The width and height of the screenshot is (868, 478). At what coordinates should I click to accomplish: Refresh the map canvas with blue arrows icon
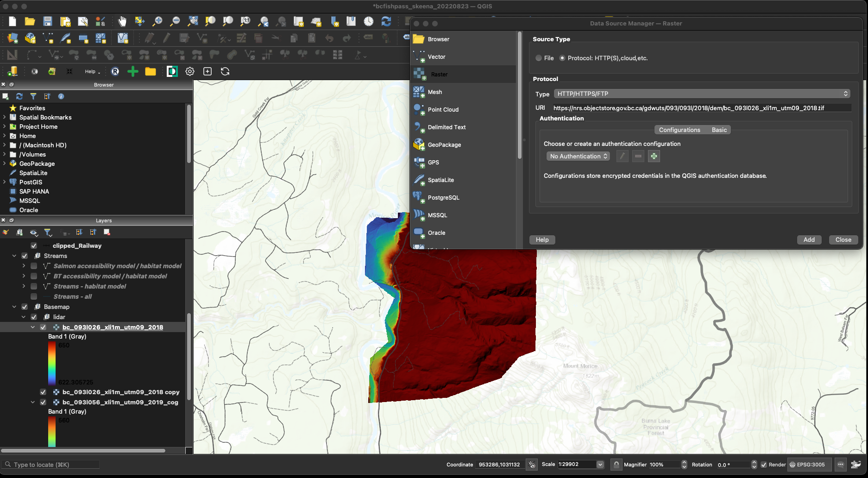coord(386,21)
